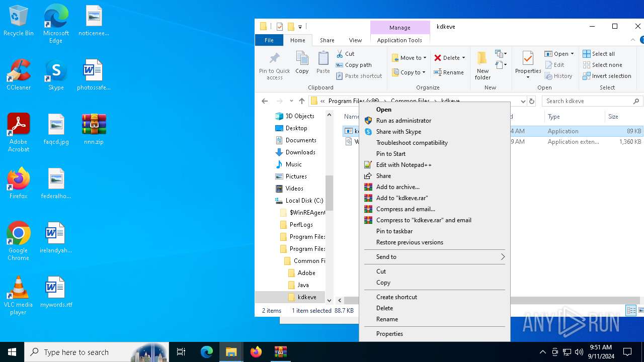Viewport: 644px width, 362px height.
Task: Click Edit in the Open group
Action: [554, 65]
